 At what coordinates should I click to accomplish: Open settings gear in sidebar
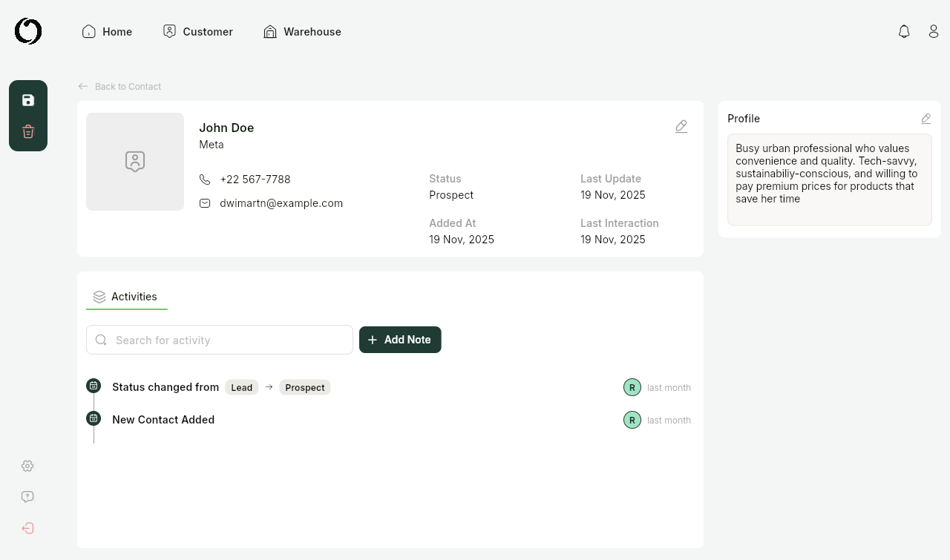point(27,466)
